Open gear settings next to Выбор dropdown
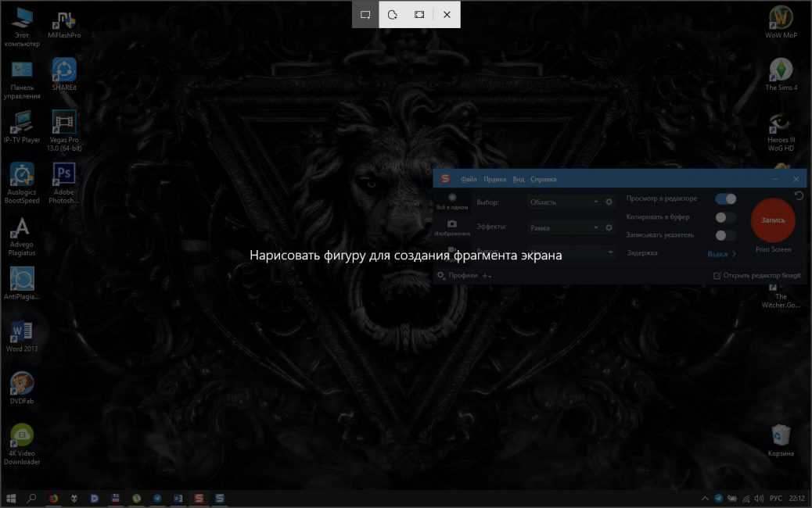This screenshot has width=812, height=508. point(609,202)
